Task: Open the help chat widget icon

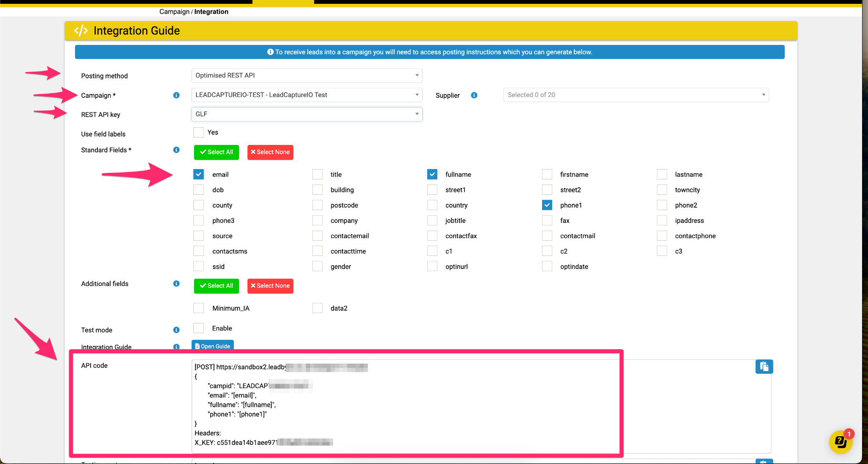Action: 840,442
